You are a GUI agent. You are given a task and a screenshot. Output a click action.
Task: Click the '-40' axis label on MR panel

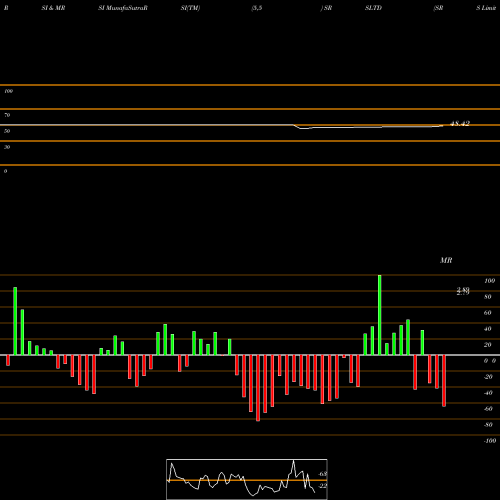click(x=488, y=393)
